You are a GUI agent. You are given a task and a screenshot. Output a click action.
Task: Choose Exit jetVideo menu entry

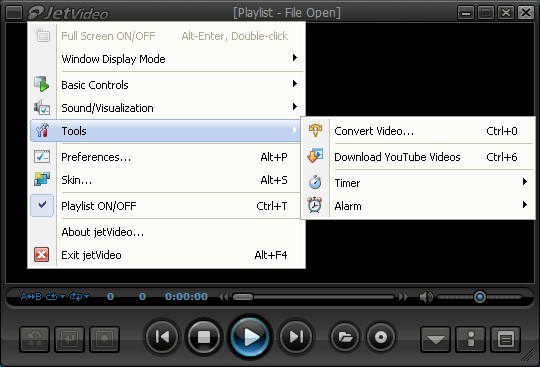[x=166, y=255]
